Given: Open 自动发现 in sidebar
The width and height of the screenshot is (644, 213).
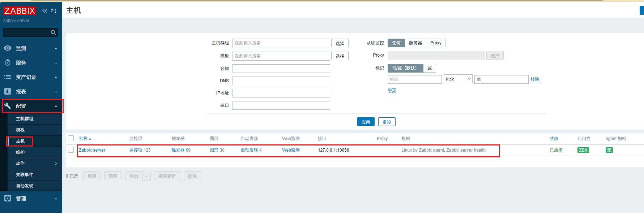Looking at the screenshot, I should [x=25, y=186].
